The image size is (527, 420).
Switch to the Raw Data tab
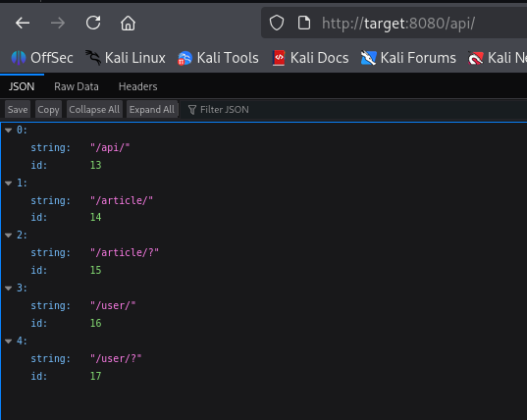click(77, 86)
